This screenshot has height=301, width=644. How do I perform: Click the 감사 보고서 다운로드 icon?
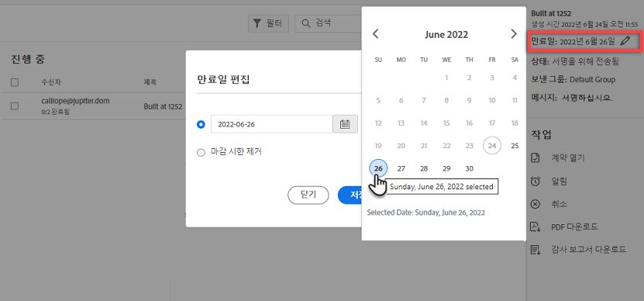(536, 249)
